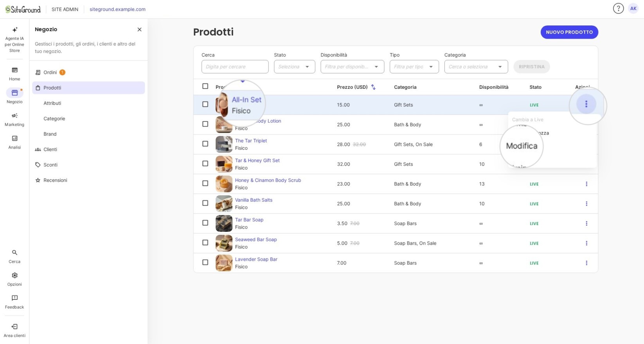Choose Modifica in the actions dropdown
The width and height of the screenshot is (644, 344).
tap(522, 146)
